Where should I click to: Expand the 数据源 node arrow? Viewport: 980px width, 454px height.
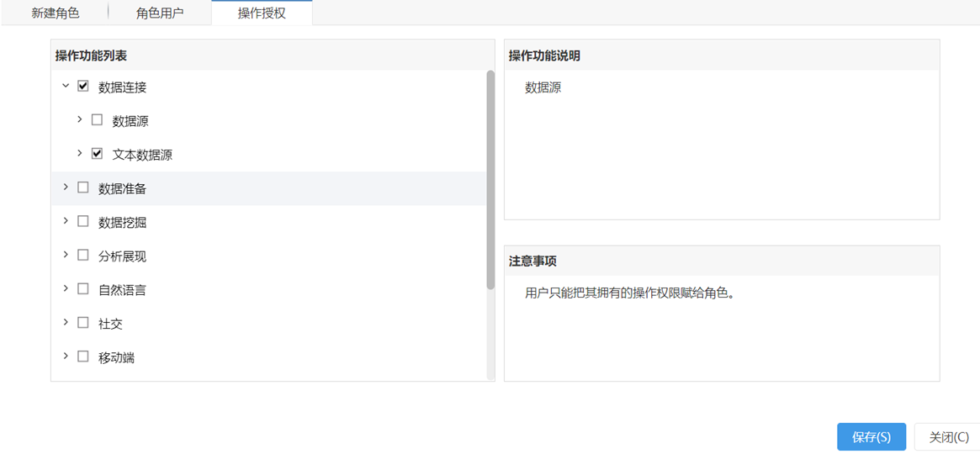coord(79,119)
